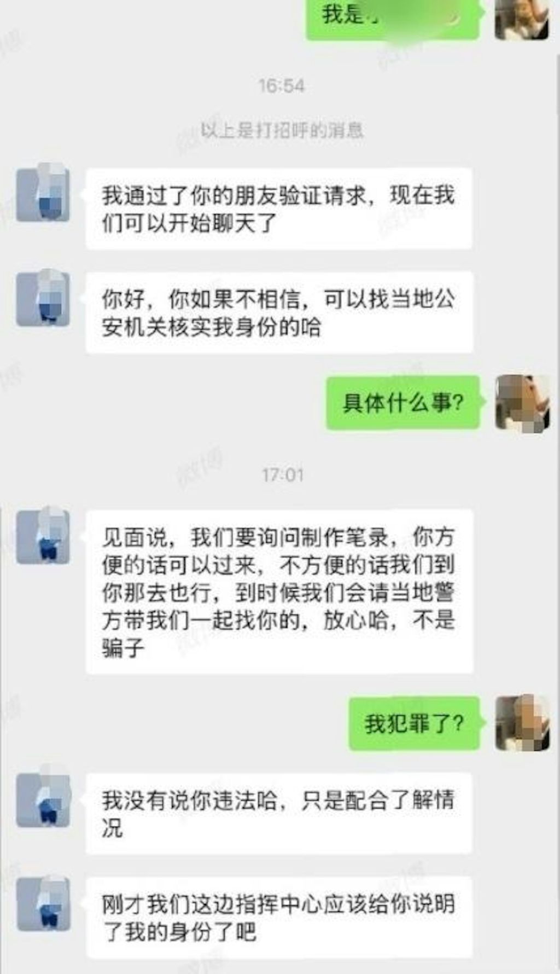The height and width of the screenshot is (974, 560).
Task: Select the green '我犯罪了?' message bubble
Action: pyautogui.click(x=415, y=723)
